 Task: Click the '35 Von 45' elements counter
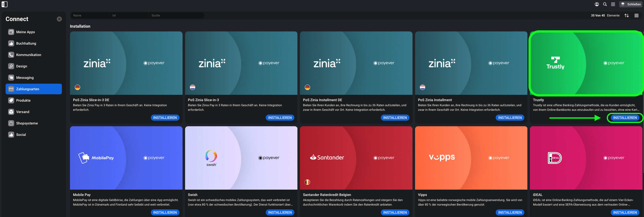[x=598, y=15]
